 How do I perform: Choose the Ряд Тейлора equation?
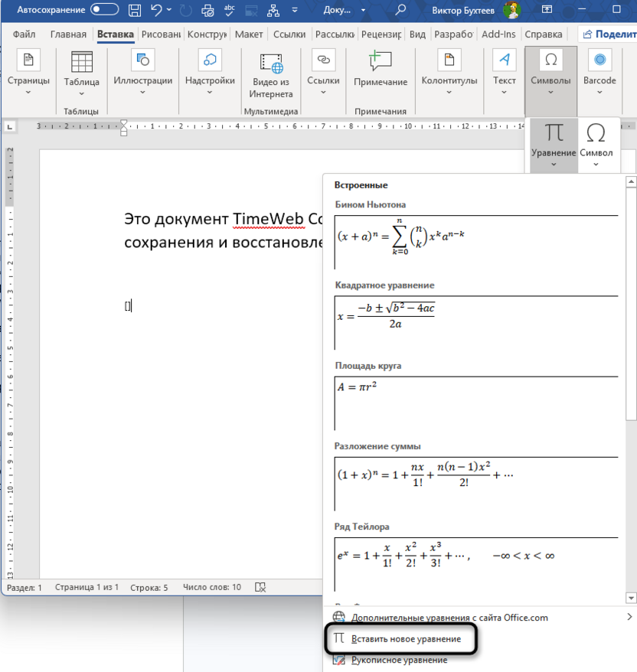click(x=475, y=564)
